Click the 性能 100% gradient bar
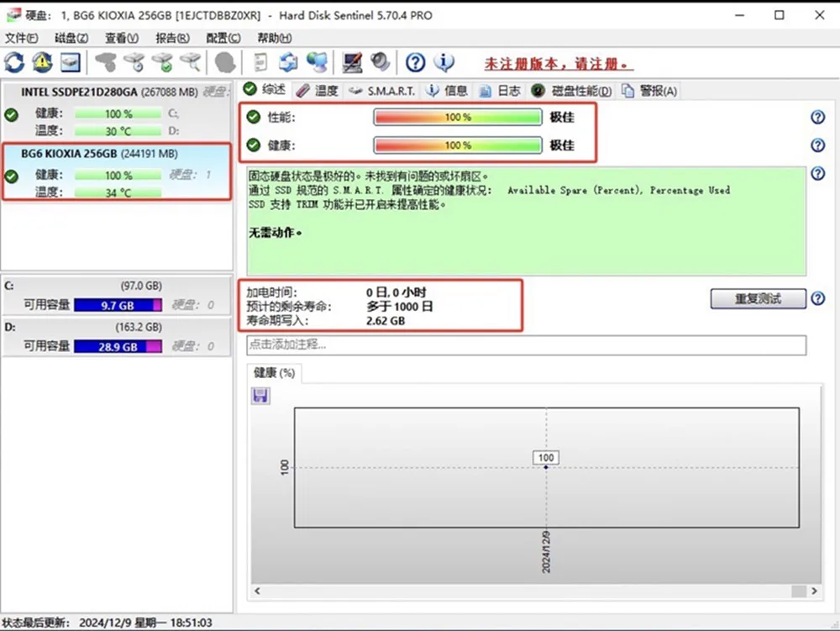This screenshot has height=631, width=840. pyautogui.click(x=458, y=117)
